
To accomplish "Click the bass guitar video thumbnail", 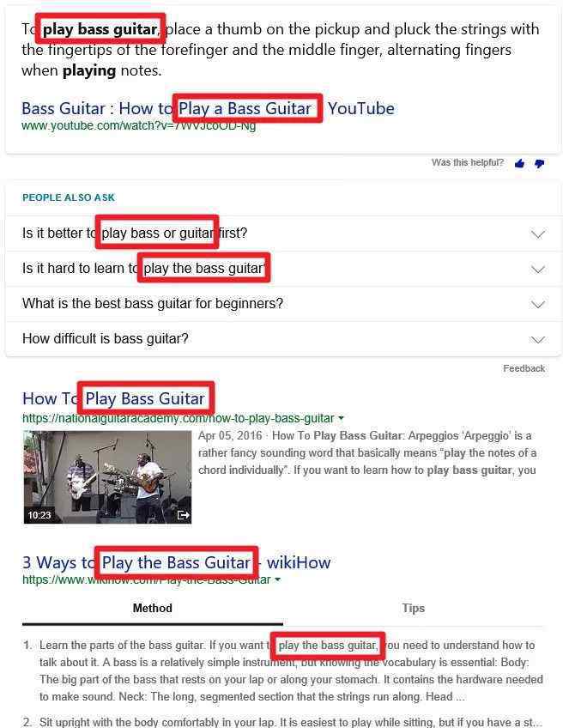I will (x=107, y=477).
